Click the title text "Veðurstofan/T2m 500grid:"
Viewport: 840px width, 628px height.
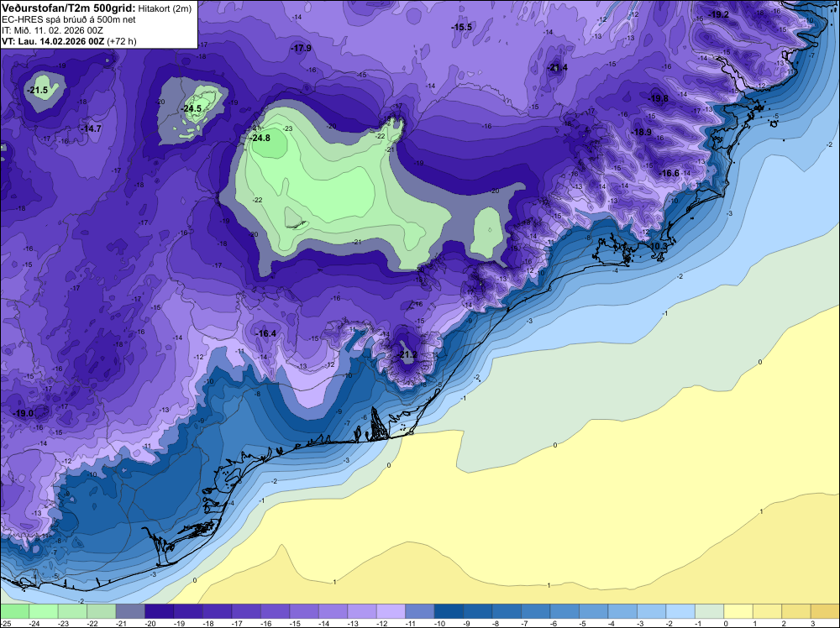[x=69, y=8]
